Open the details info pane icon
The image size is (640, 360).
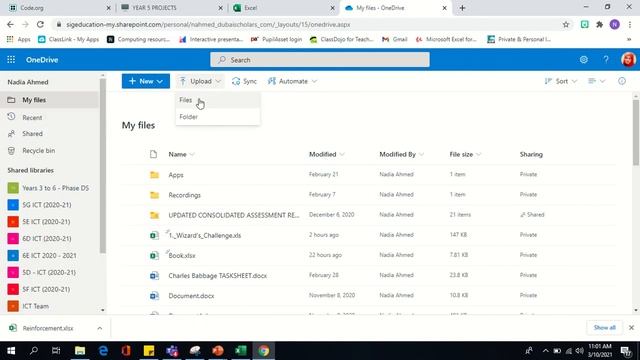click(622, 81)
